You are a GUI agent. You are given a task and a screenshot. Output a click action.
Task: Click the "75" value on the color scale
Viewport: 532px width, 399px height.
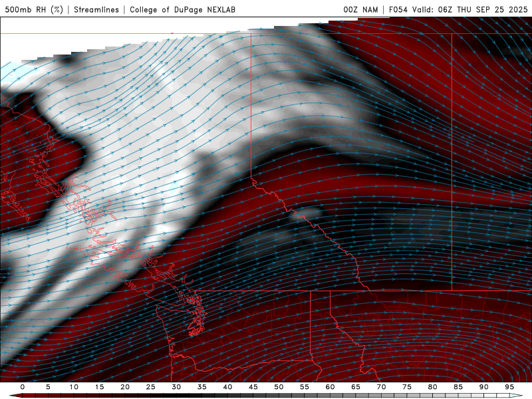[x=407, y=387]
